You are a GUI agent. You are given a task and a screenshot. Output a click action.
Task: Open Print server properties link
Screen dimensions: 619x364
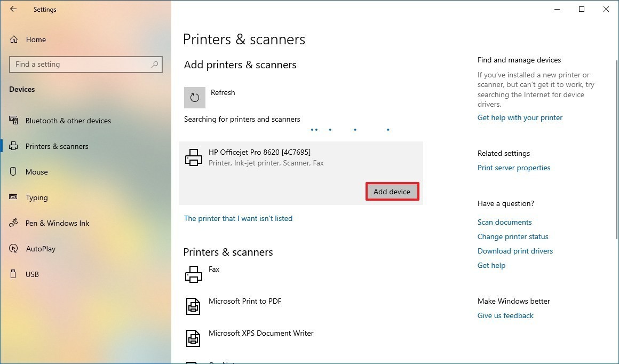point(513,168)
